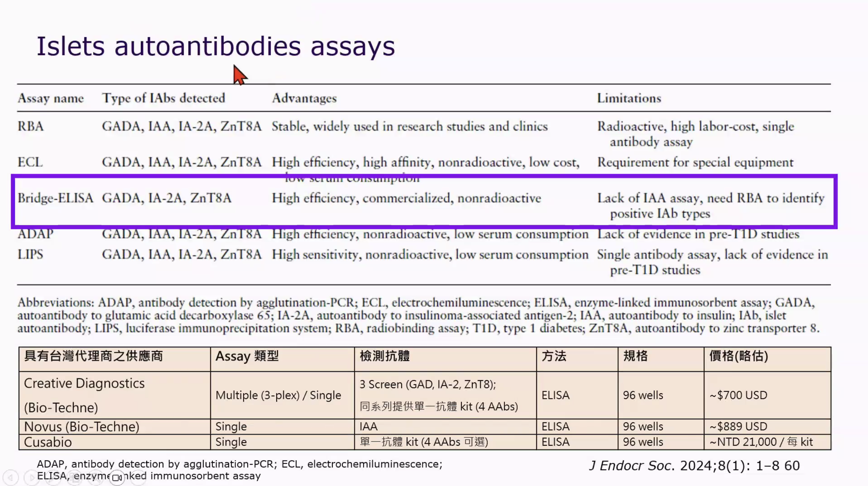Viewport: 868px width, 486px height.
Task: Click the LIPS assay row name
Action: click(30, 255)
